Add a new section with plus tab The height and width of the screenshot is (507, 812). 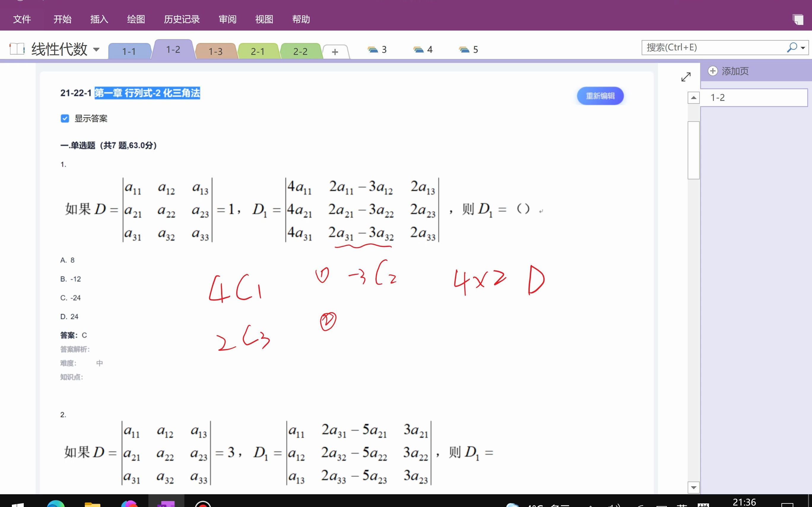point(335,52)
